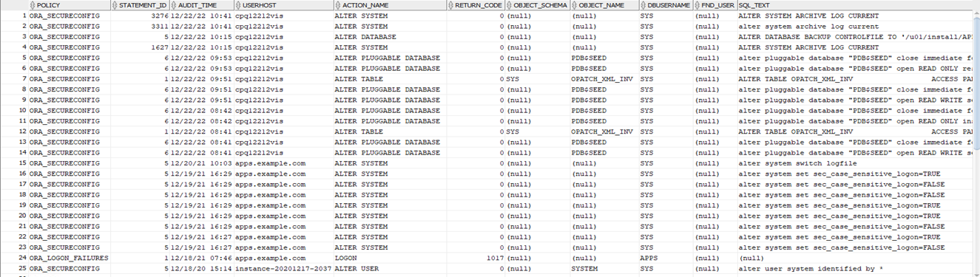Viewport: 980px width, 277px height.
Task: Select 'alter system switch logfile' SQL text
Action: [x=797, y=163]
